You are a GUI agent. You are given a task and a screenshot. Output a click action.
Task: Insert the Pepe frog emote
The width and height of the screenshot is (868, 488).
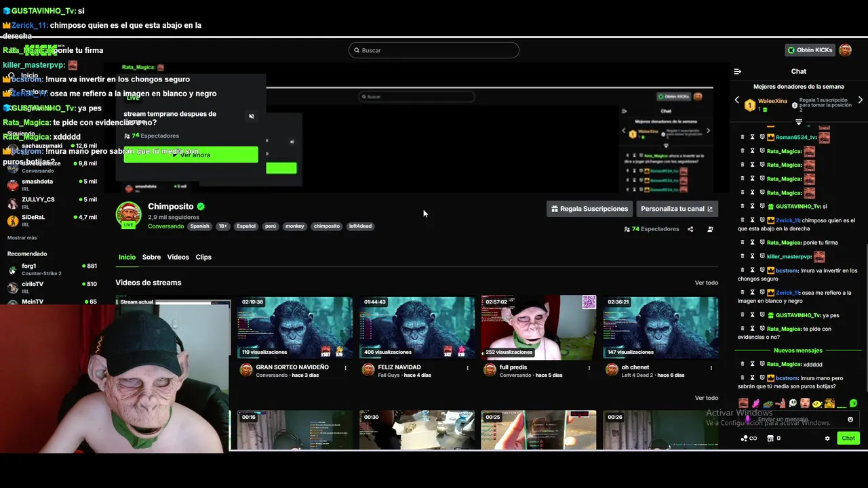768,403
